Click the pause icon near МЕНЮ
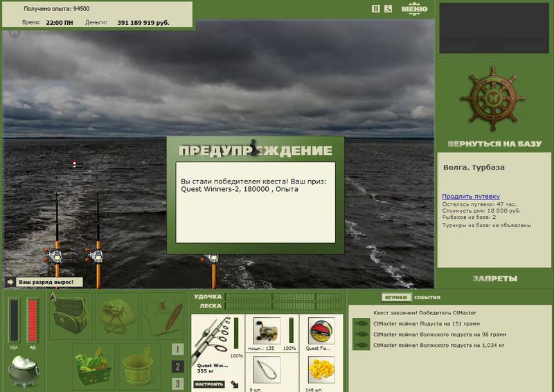554x392 pixels. [x=375, y=8]
